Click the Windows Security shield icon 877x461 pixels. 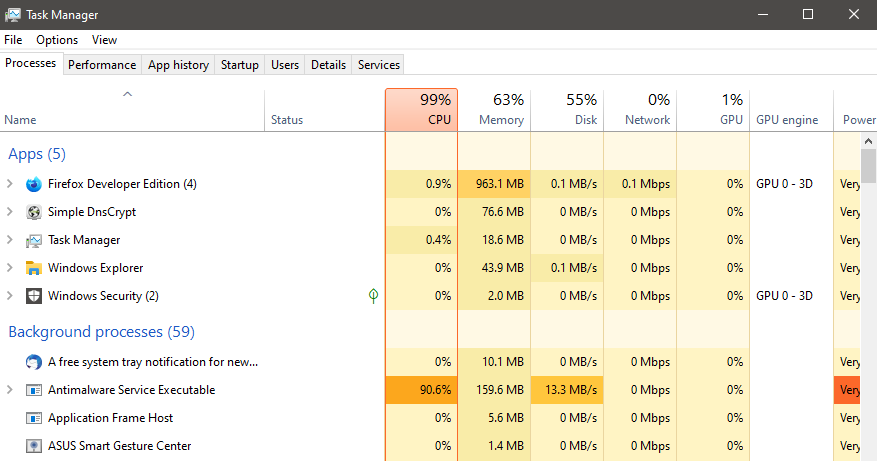(x=33, y=296)
